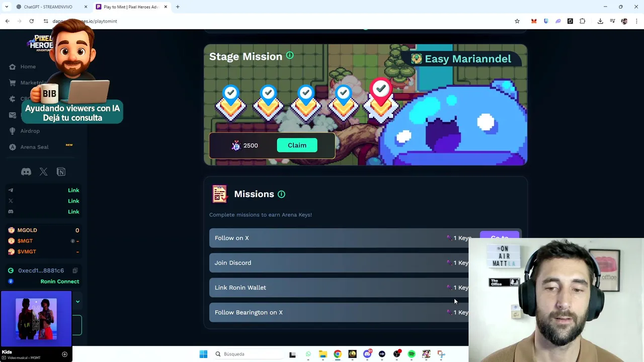Viewport: 644px width, 362px height.
Task: Open the Chrome profile avatar
Action: 624,21
